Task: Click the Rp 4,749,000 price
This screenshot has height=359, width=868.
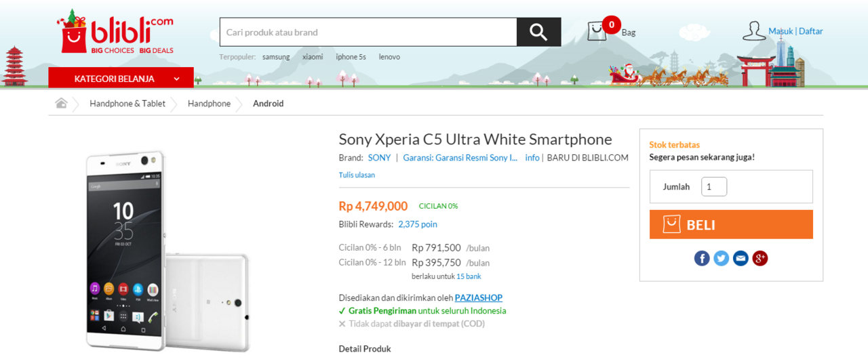Action: 373,206
